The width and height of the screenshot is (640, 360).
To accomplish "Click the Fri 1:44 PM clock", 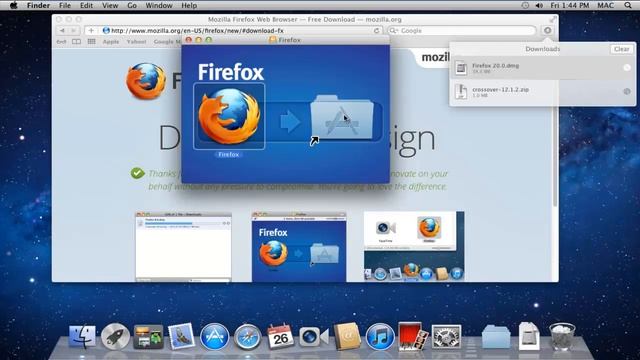I will coord(570,5).
